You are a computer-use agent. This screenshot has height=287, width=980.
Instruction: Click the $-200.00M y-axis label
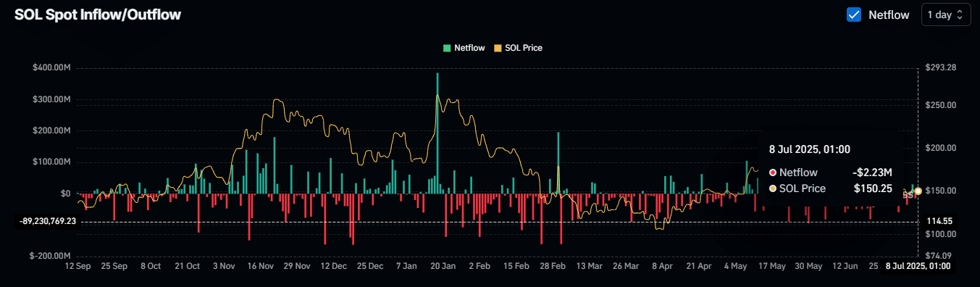coord(49,256)
